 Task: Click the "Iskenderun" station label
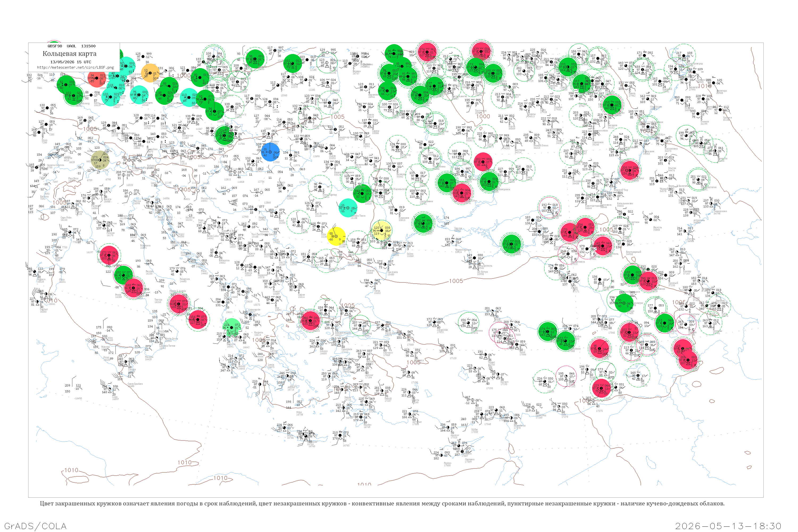pyautogui.click(x=520, y=426)
